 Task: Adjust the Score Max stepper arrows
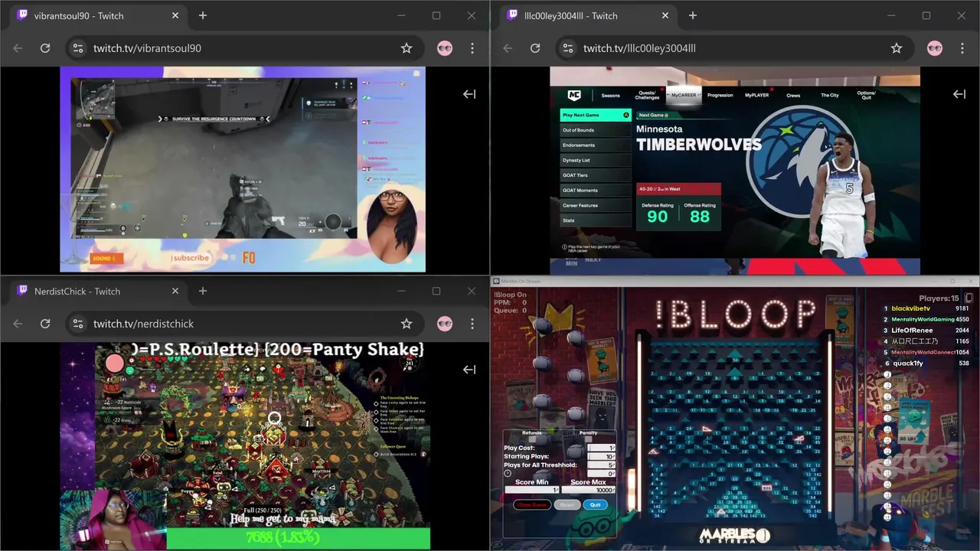[613, 490]
